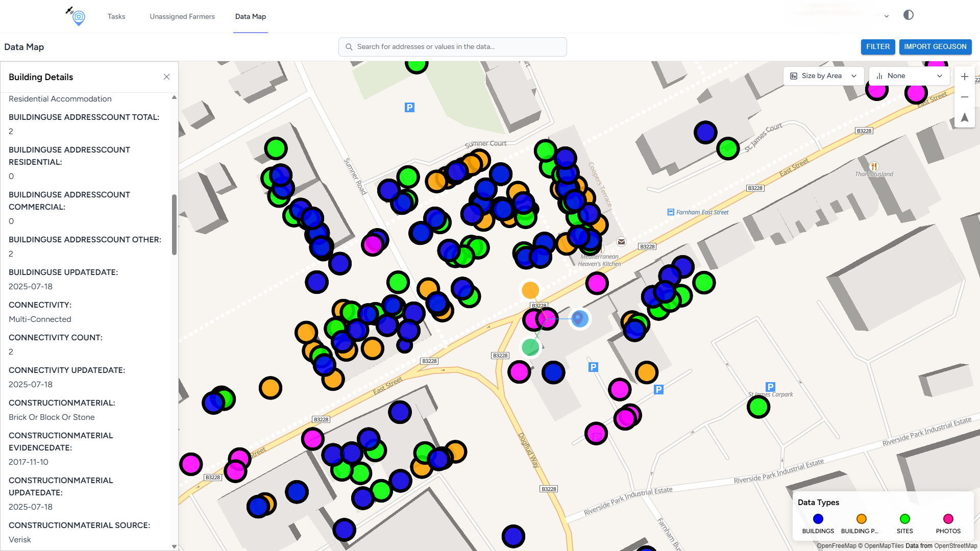This screenshot has width=980, height=551.
Task: Zoom in with the plus icon
Action: tap(964, 77)
